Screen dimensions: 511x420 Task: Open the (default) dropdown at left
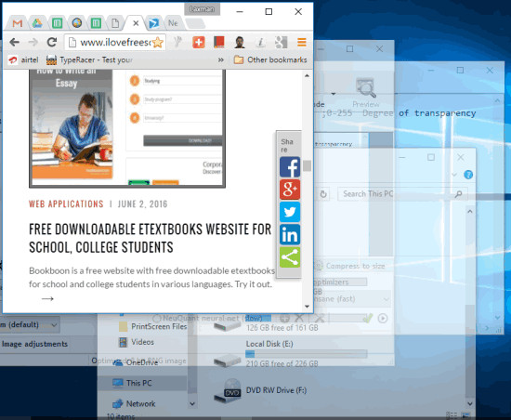pyautogui.click(x=30, y=324)
